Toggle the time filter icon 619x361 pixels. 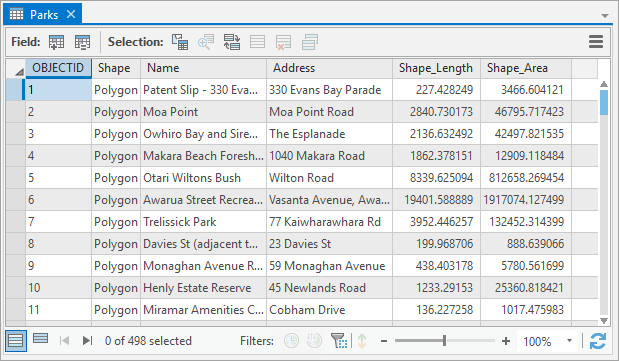[291, 340]
